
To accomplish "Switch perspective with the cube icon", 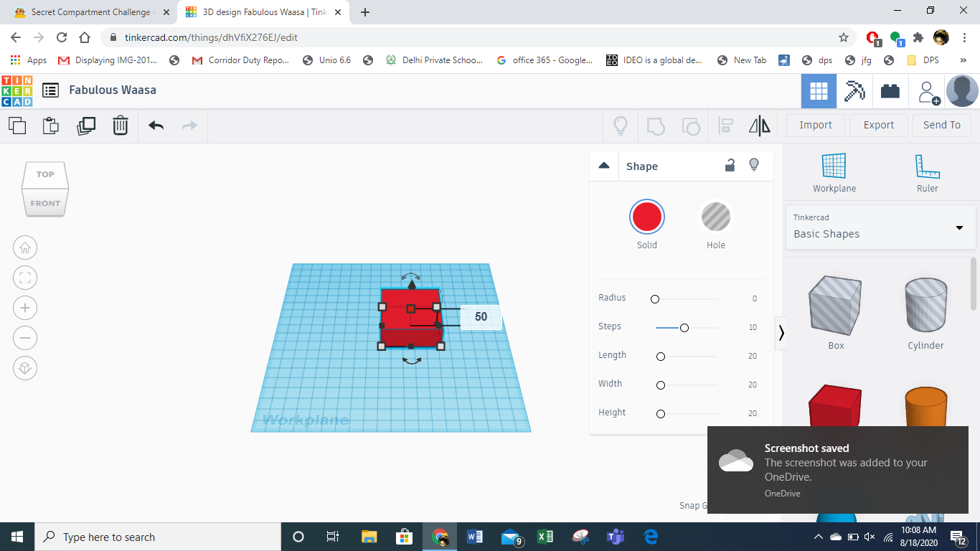I will pos(25,368).
